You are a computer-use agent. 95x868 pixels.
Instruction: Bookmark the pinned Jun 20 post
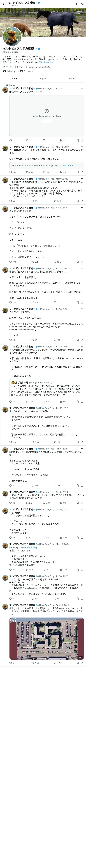coord(78,140)
